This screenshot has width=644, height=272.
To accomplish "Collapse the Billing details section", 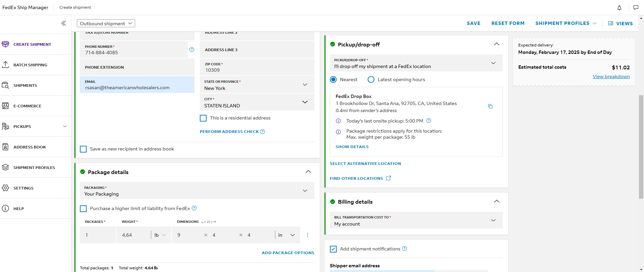I will [x=497, y=201].
